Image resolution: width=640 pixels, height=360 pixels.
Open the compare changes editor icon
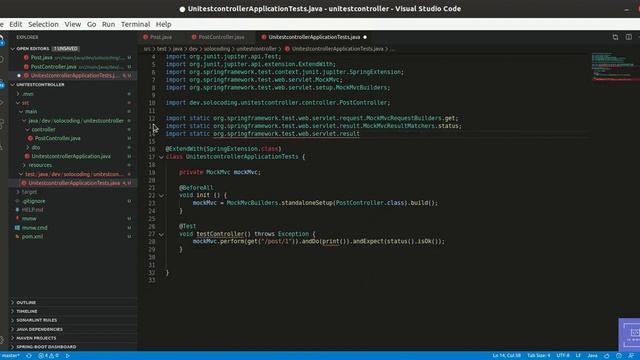tap(615, 37)
